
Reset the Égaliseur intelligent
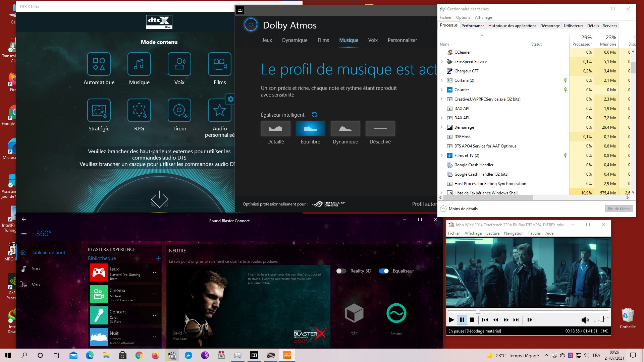coord(314,115)
